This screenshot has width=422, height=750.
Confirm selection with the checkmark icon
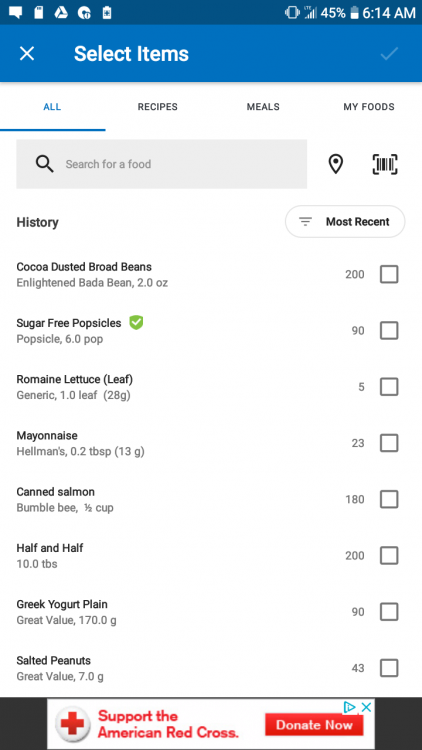(x=389, y=54)
